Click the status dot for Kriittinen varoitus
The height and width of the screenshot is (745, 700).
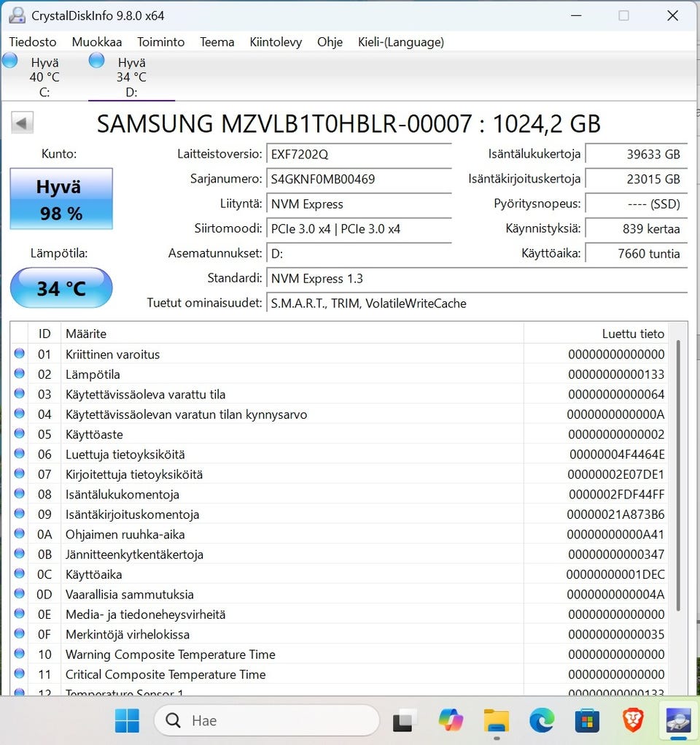click(x=19, y=353)
